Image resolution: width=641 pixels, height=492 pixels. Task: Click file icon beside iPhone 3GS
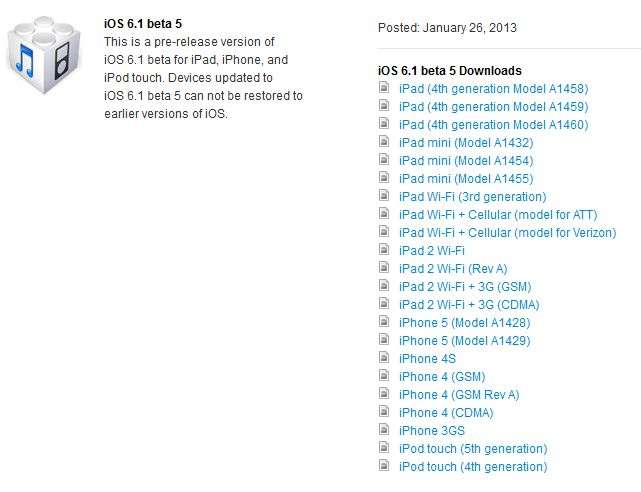click(384, 429)
